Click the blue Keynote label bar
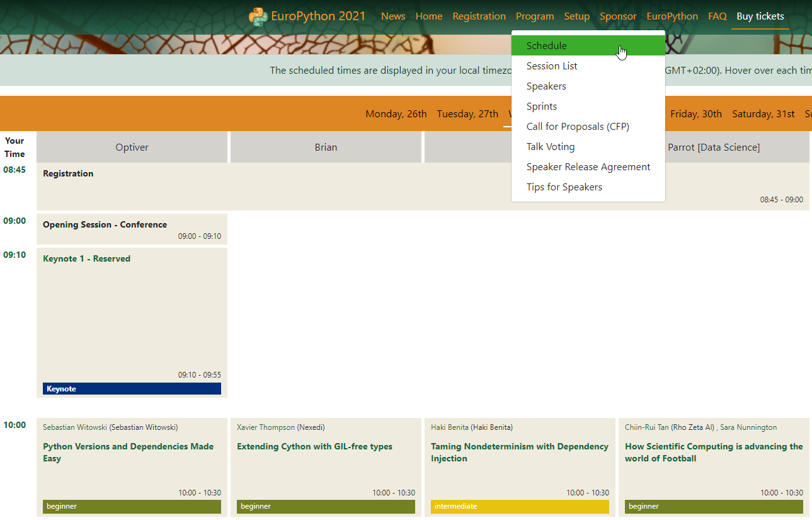The image size is (812, 520). [x=132, y=389]
